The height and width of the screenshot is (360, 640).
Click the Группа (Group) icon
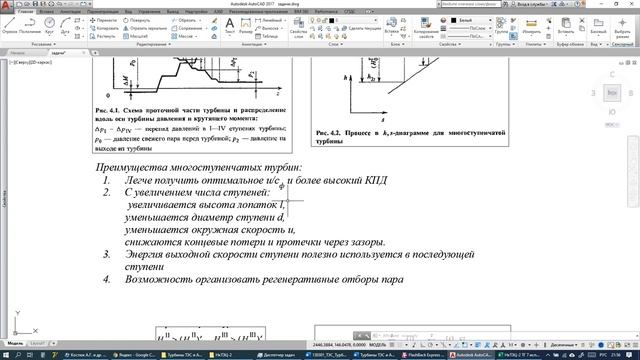(x=501, y=25)
